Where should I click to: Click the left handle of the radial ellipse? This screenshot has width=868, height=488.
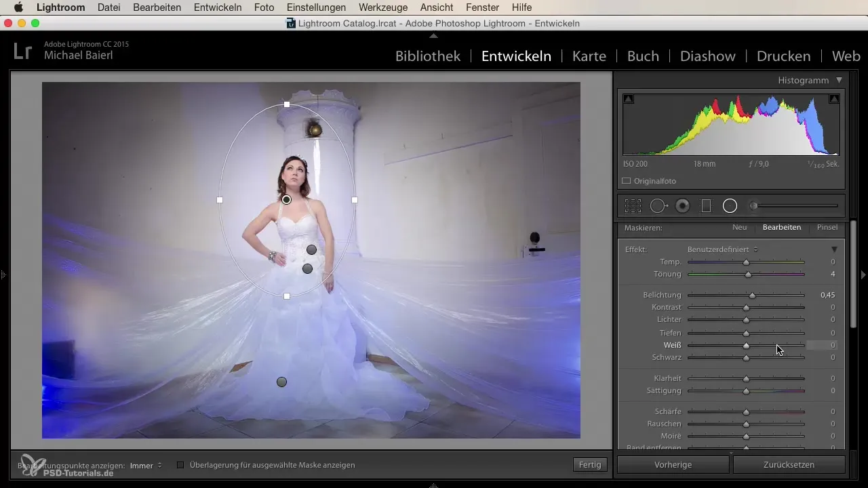tap(220, 200)
